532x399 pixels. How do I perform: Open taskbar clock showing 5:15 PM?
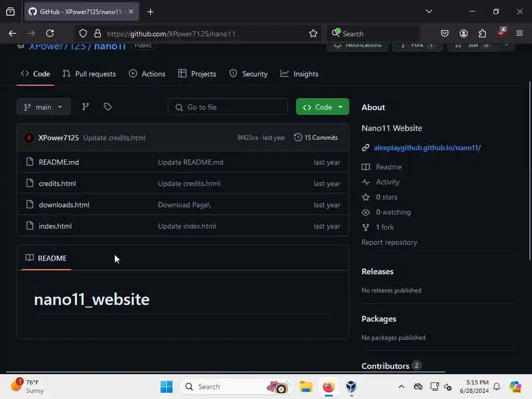point(474,387)
